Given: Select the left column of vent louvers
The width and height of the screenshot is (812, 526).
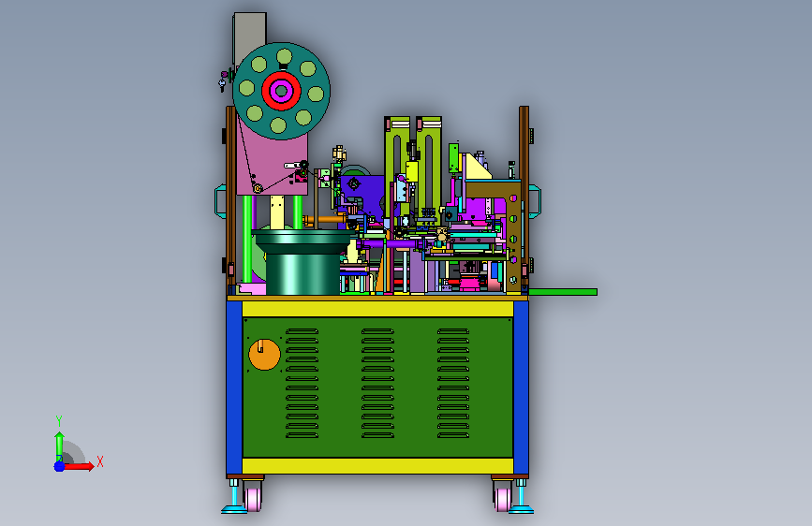Looking at the screenshot, I should [302, 383].
